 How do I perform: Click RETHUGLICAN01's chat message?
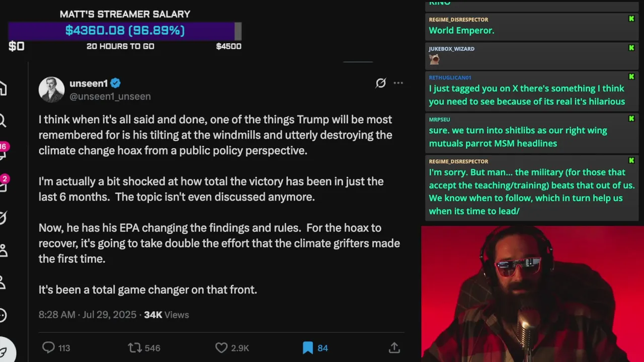(527, 95)
